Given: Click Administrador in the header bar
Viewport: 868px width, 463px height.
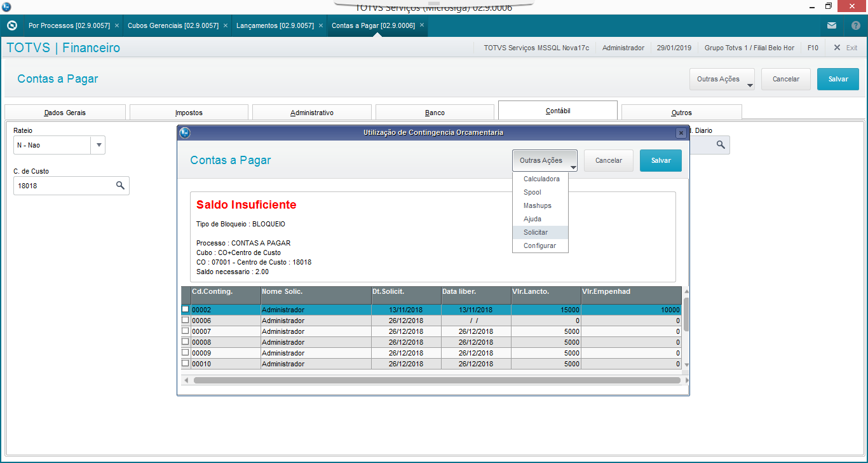Looking at the screenshot, I should point(623,48).
